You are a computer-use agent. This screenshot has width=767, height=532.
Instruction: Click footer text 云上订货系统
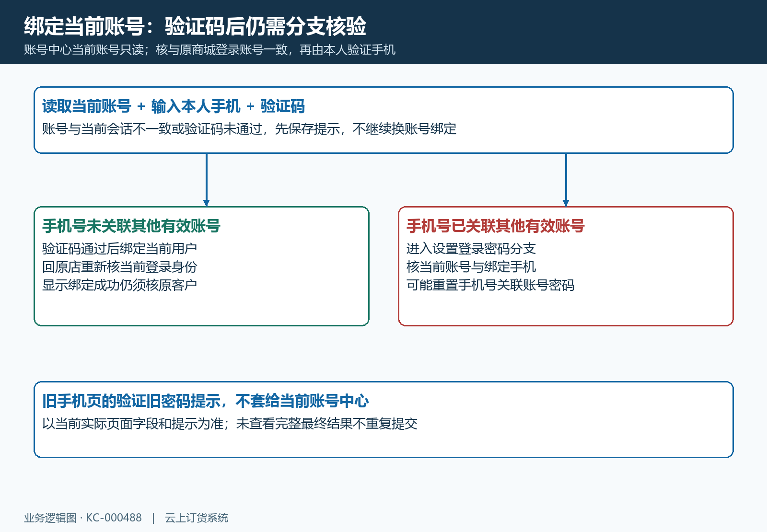pos(197,518)
